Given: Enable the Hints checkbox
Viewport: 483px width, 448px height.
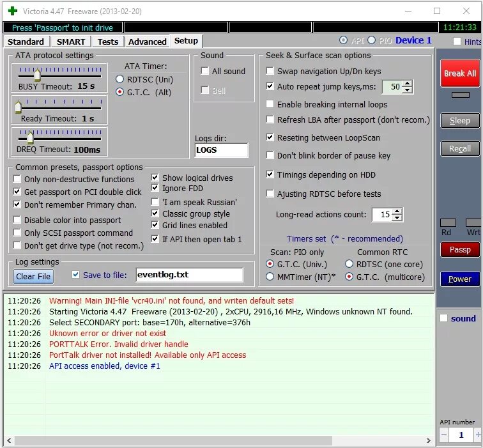Looking at the screenshot, I should tap(457, 42).
